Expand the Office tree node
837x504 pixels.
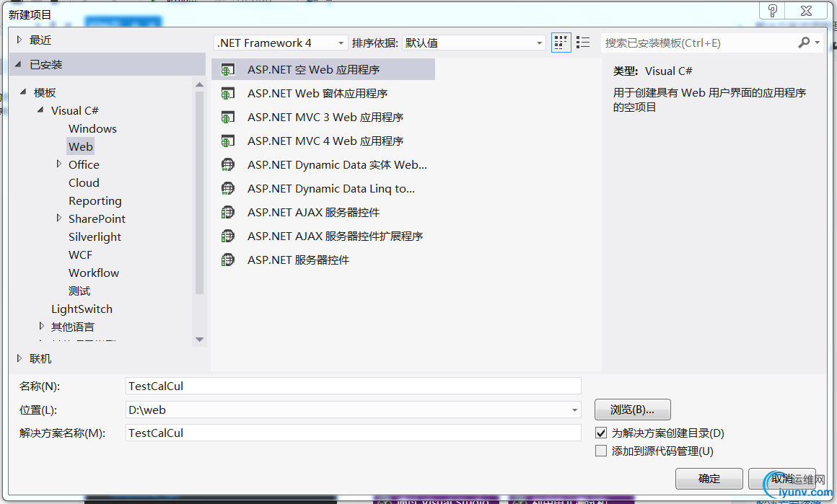coord(58,164)
